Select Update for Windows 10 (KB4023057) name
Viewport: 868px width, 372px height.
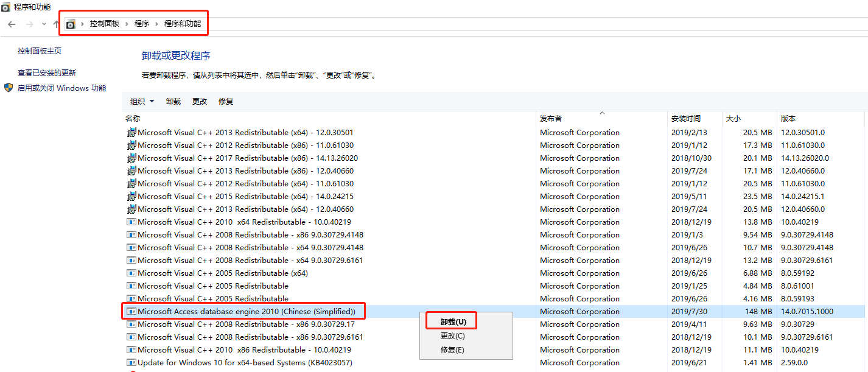point(245,362)
